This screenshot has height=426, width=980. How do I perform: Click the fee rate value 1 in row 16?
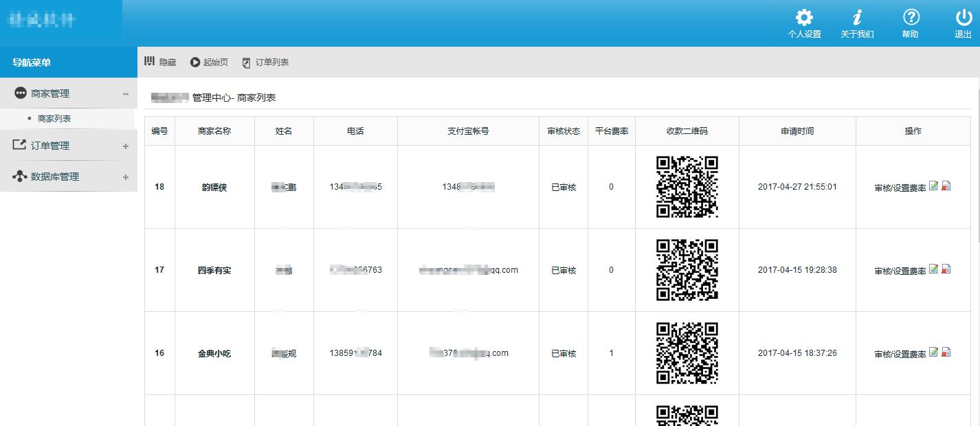[x=611, y=353]
